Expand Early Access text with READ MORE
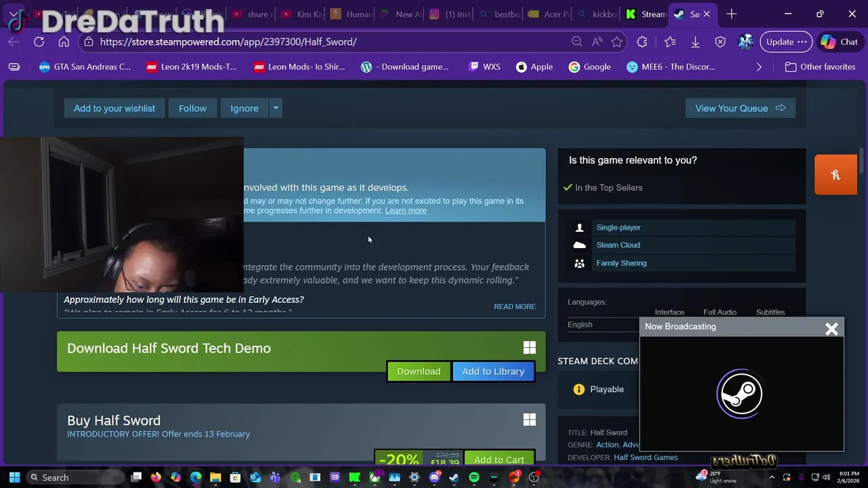This screenshot has width=868, height=488. [x=515, y=306]
